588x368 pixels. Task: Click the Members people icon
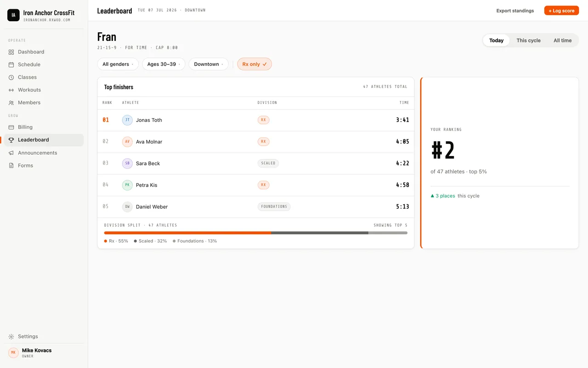point(11,103)
